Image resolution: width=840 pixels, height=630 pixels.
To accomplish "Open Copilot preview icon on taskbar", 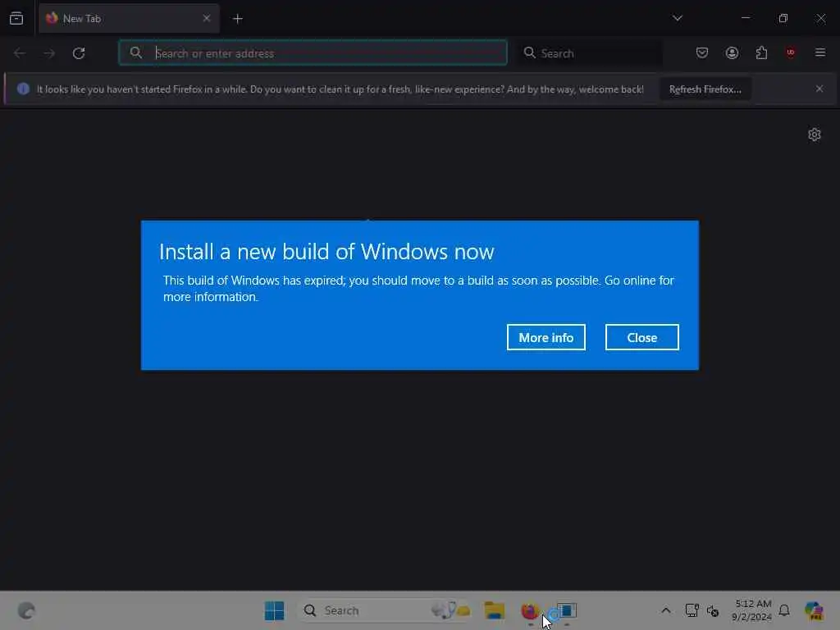I will (x=815, y=610).
